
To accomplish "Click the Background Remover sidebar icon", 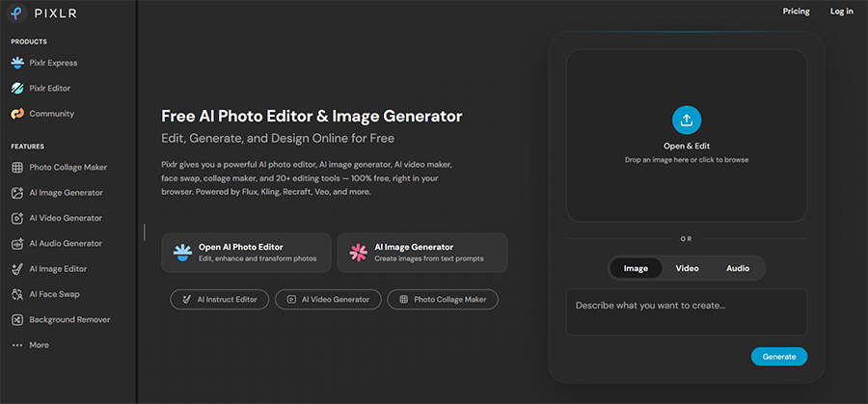I will [17, 320].
